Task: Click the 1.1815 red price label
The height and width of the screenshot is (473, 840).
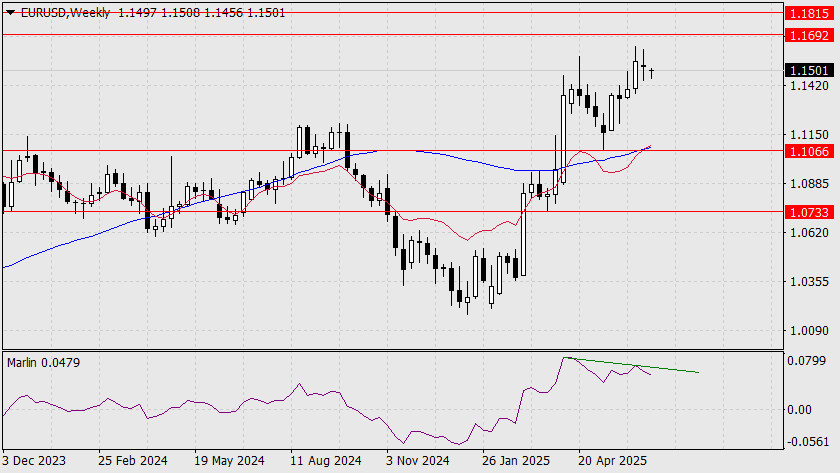Action: (x=809, y=13)
